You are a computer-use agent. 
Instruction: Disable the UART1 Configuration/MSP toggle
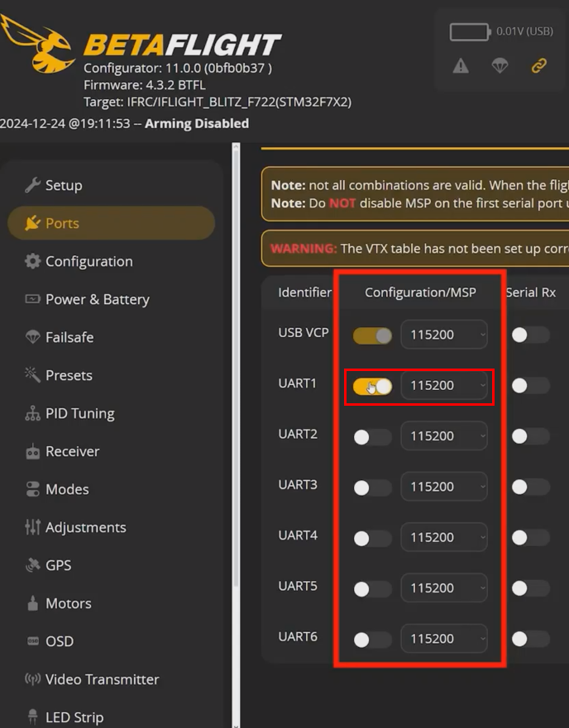pyautogui.click(x=372, y=386)
